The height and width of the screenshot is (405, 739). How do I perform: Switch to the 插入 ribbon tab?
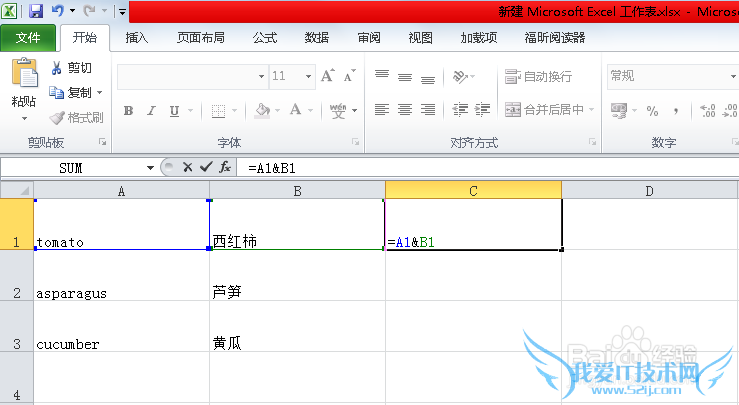137,38
